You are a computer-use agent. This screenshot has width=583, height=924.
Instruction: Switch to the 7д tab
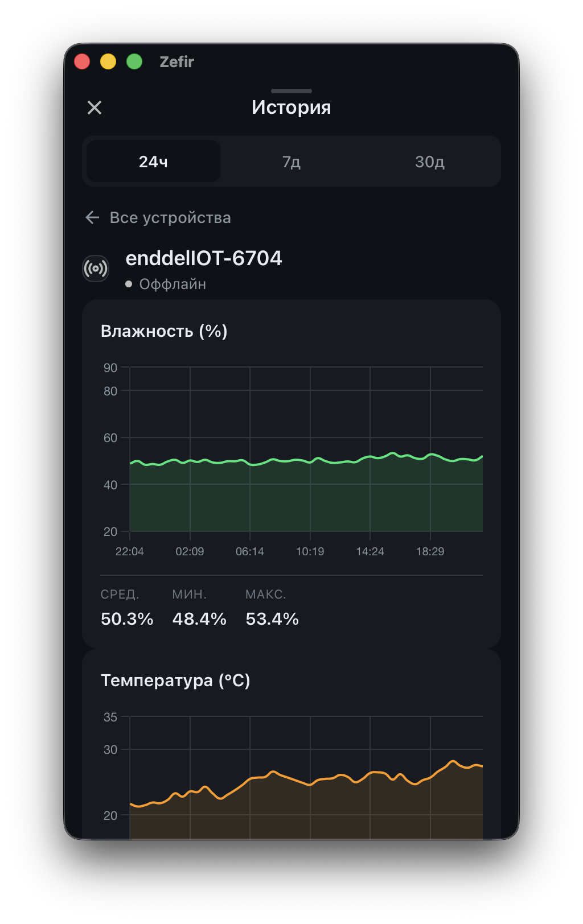291,162
